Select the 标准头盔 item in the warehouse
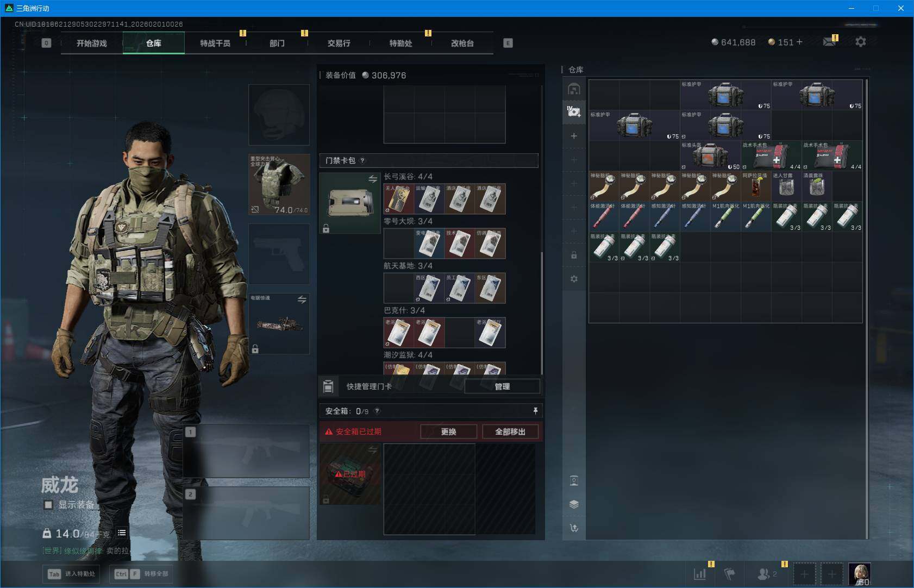 point(710,155)
